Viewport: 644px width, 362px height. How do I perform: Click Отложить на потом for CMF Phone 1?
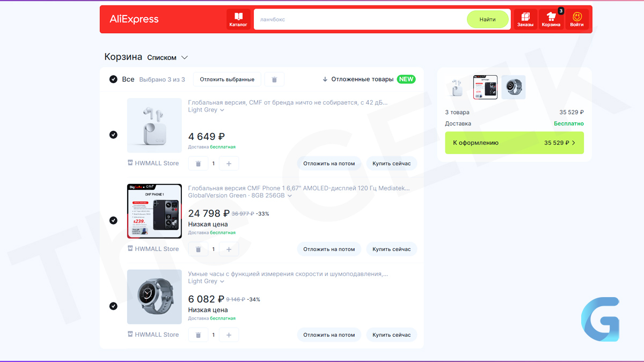329,249
